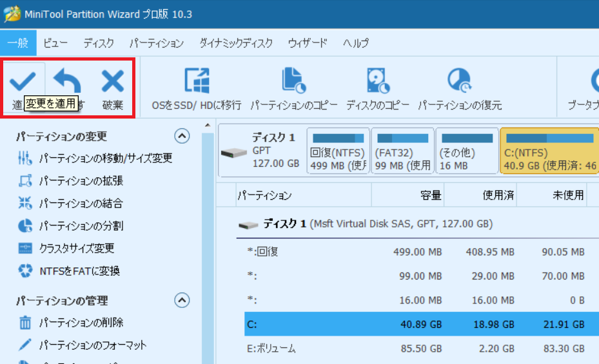Click the Apply checkmark icon
The image size is (599, 364).
pyautogui.click(x=23, y=81)
